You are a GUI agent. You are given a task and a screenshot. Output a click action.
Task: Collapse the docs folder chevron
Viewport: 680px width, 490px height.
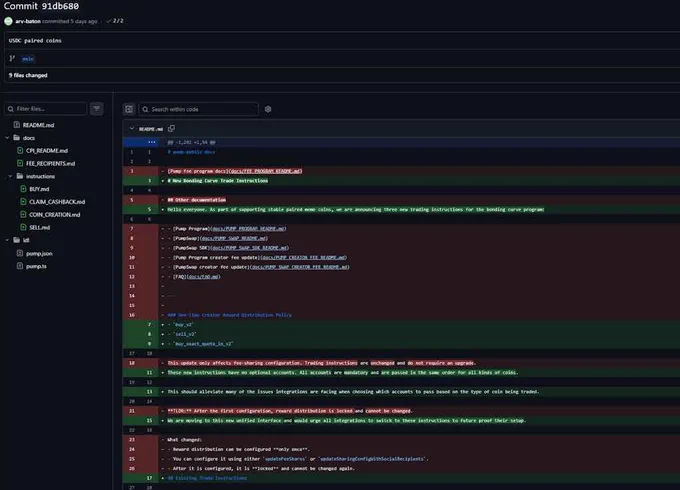pyautogui.click(x=7, y=138)
